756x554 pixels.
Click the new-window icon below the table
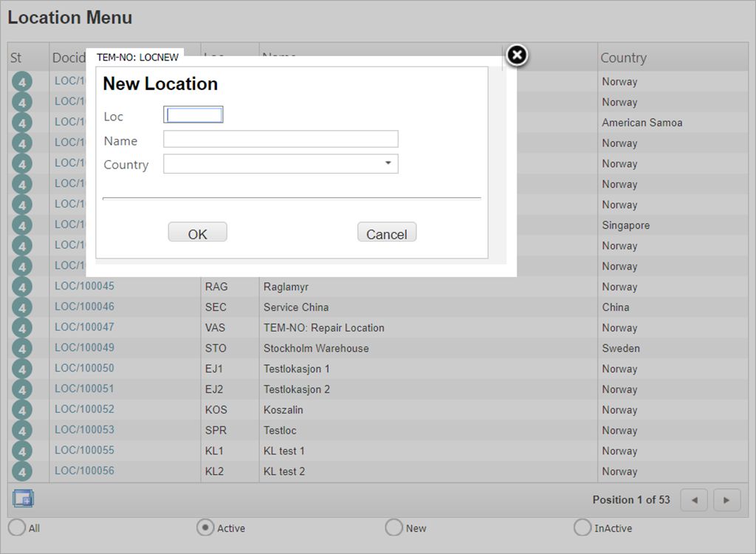pyautogui.click(x=23, y=498)
